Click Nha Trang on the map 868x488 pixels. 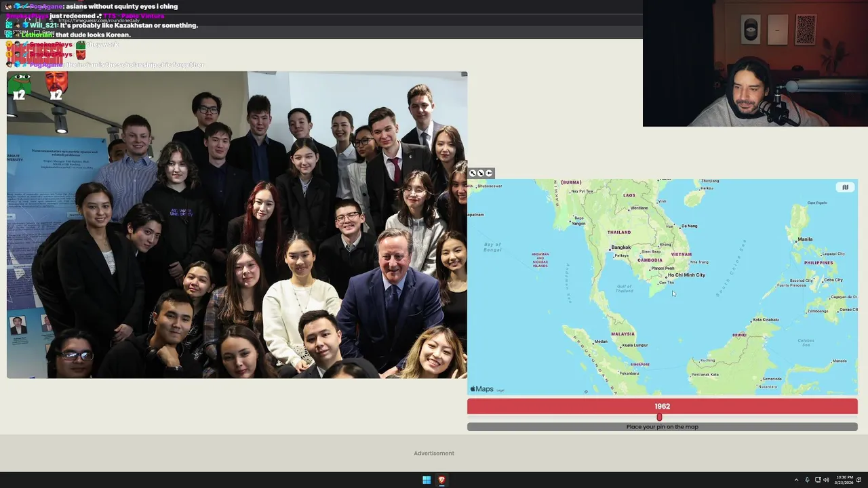699,262
